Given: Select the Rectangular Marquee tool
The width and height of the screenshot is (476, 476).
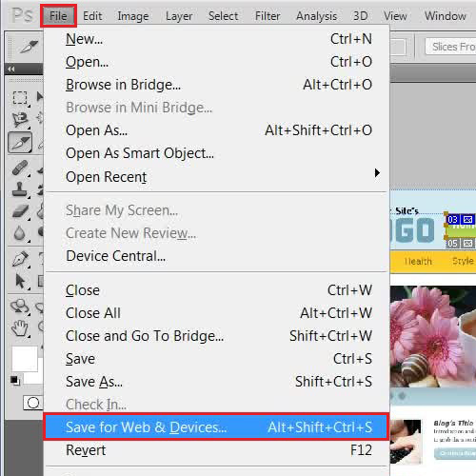Looking at the screenshot, I should (20, 98).
